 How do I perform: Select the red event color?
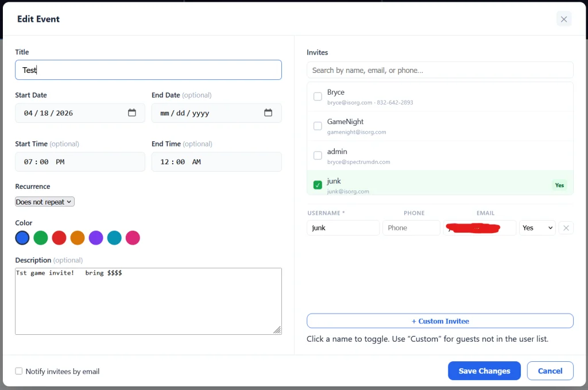pos(59,238)
